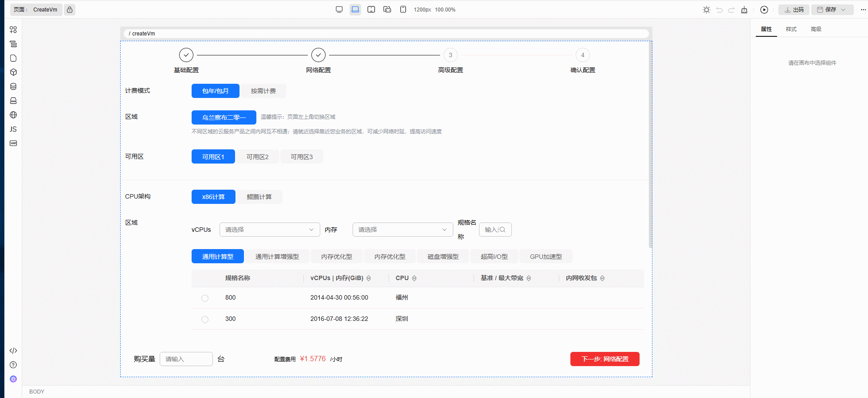Open the data source database icon
This screenshot has height=398, width=868.
point(13,86)
